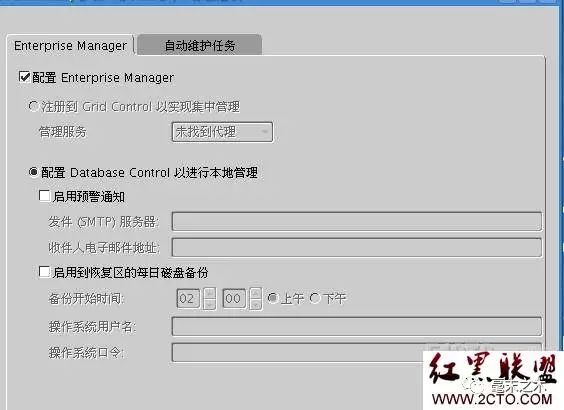Viewport: 564px width, 410px height.
Task: Click the 发件 (SMTP) 服务器 input field
Action: point(357,221)
